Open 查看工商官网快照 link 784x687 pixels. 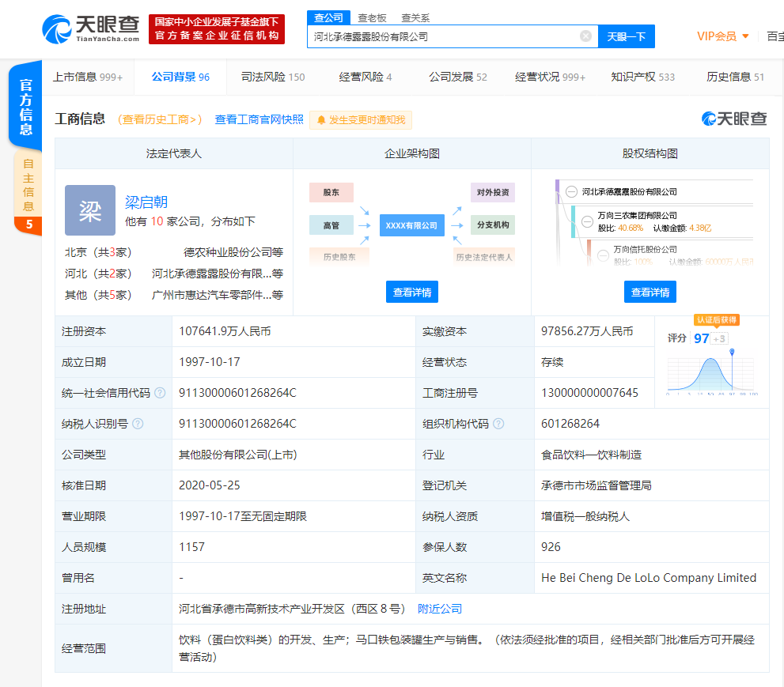coord(259,119)
